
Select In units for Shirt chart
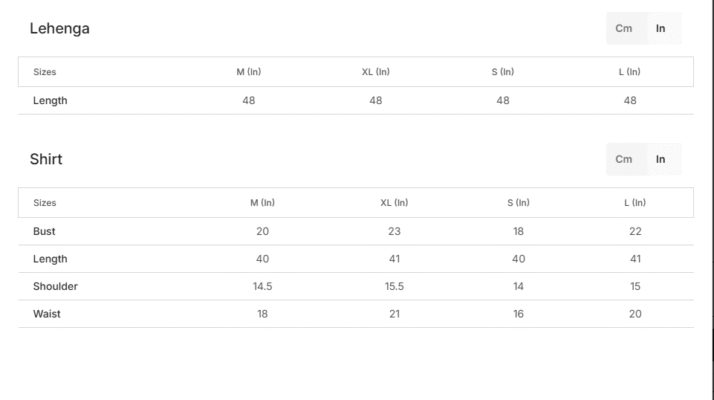click(660, 159)
